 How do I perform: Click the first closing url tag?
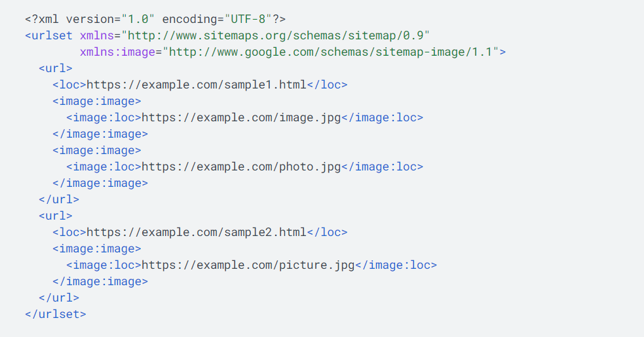[x=59, y=199]
